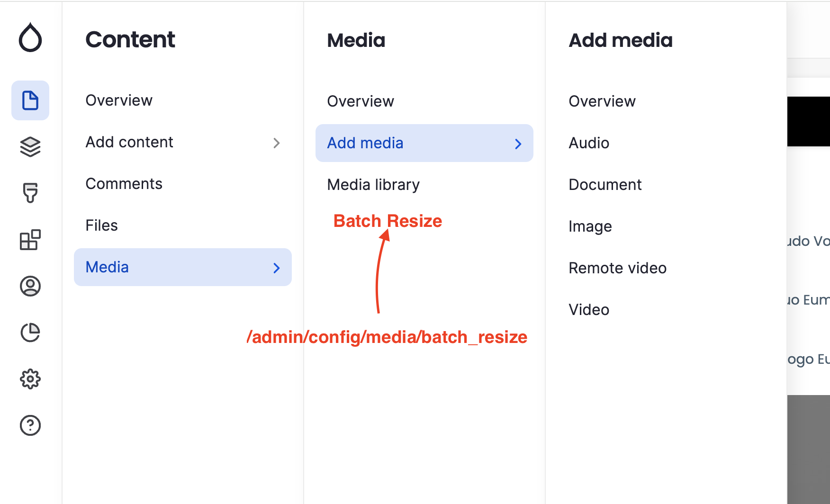Select the Remote video option
This screenshot has height=504, width=830.
click(x=617, y=268)
